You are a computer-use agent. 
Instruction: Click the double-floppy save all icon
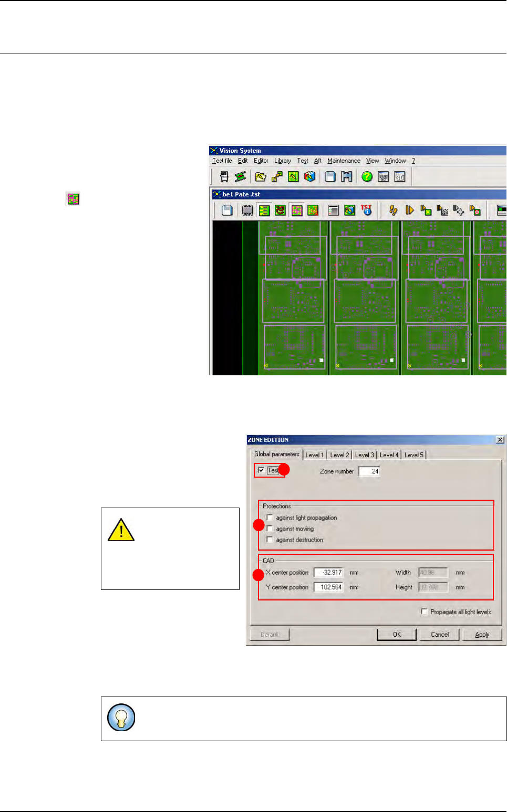click(x=347, y=177)
